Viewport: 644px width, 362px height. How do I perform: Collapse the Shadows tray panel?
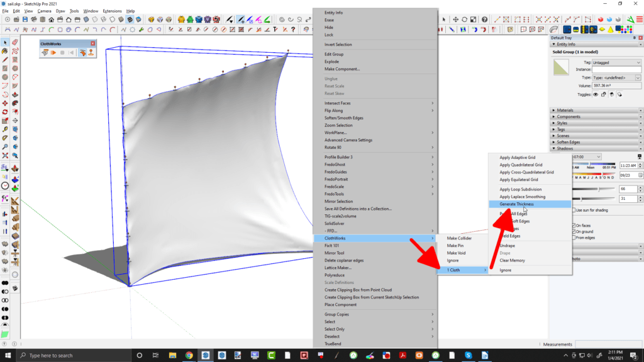tap(596, 148)
